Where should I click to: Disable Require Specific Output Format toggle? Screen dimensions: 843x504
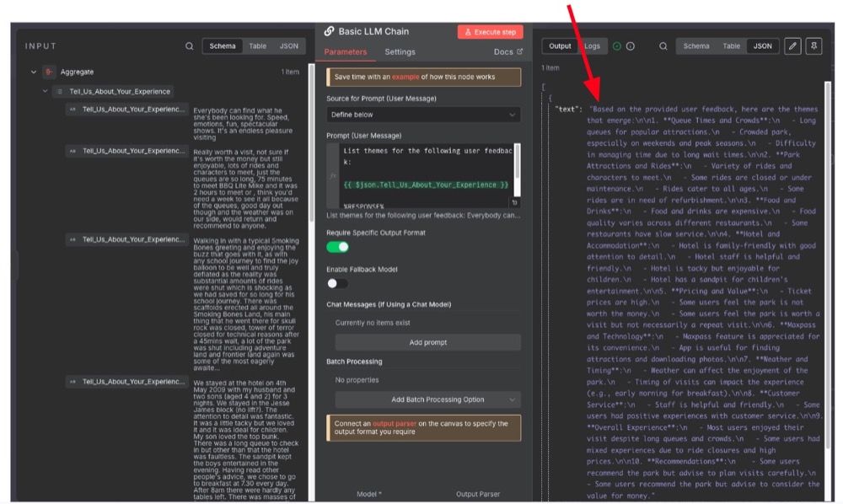337,247
